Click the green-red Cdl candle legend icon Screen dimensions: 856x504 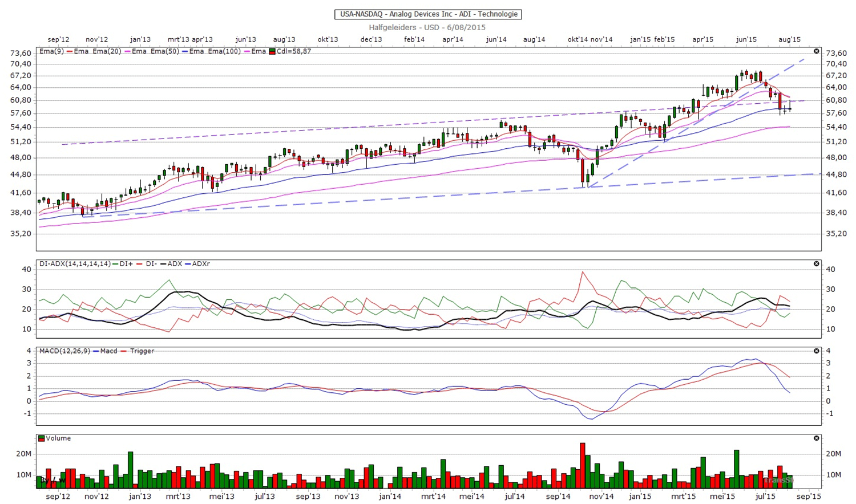[x=272, y=51]
